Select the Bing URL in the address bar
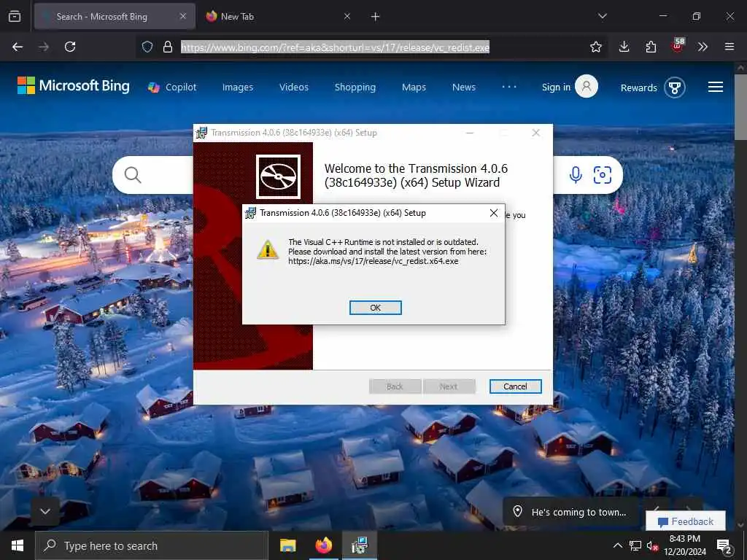 coord(335,47)
